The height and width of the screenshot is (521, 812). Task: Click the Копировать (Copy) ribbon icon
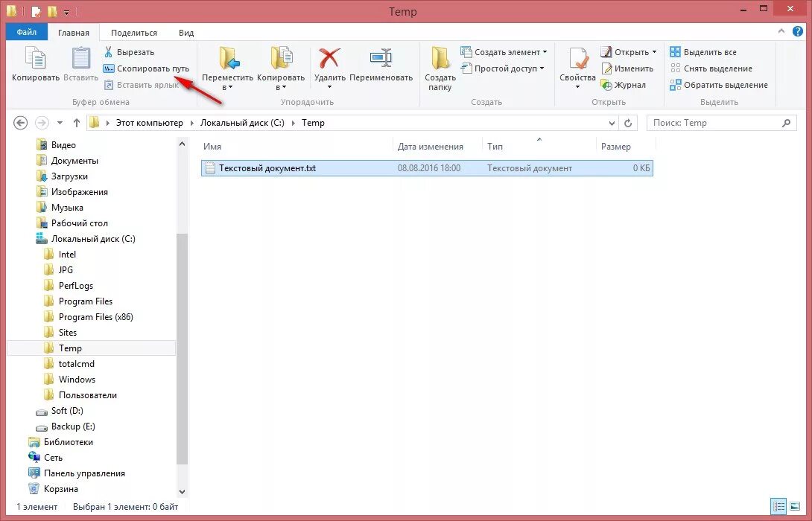click(36, 64)
